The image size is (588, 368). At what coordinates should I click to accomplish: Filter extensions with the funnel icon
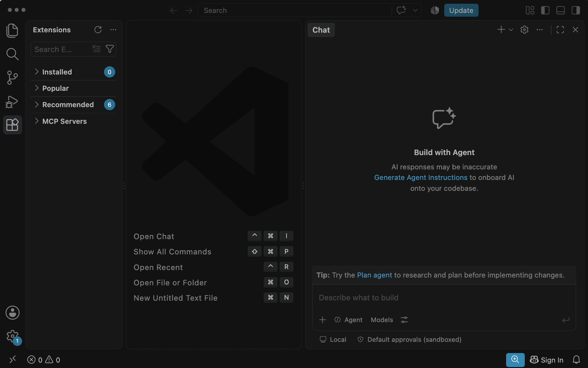point(110,49)
